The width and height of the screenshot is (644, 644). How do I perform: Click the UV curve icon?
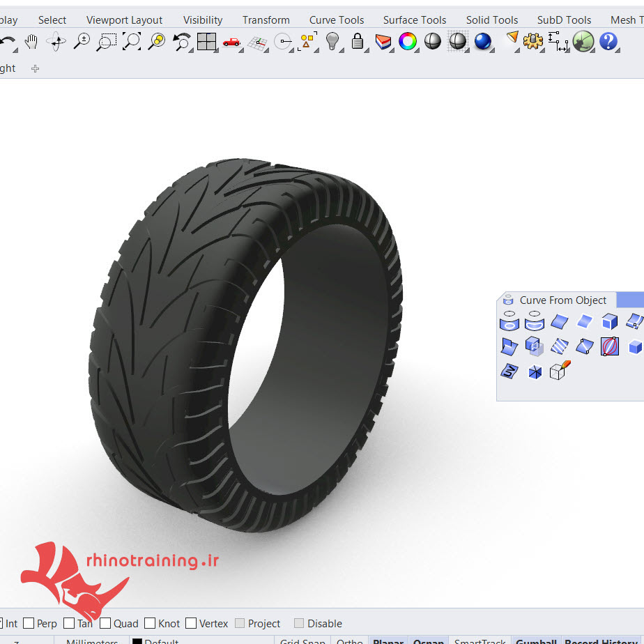(x=509, y=371)
